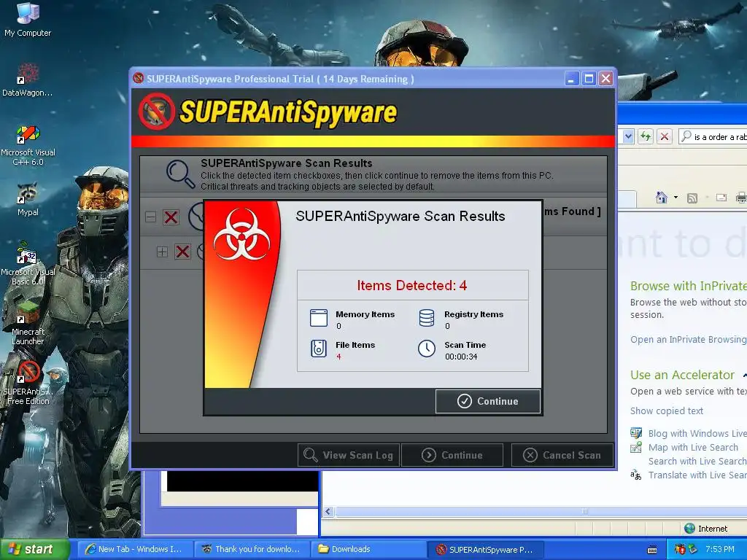Open an InPrivate Browsing window link
Image resolution: width=747 pixels, height=560 pixels.
[689, 340]
